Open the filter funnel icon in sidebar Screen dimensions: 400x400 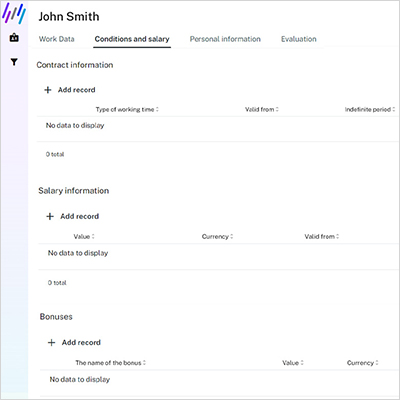[x=14, y=62]
